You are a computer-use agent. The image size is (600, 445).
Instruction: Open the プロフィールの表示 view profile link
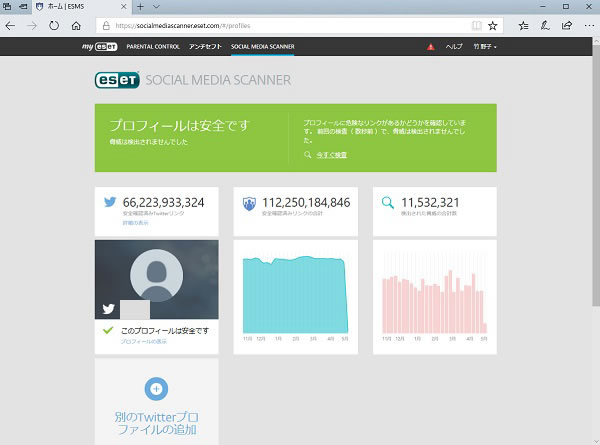tap(144, 341)
